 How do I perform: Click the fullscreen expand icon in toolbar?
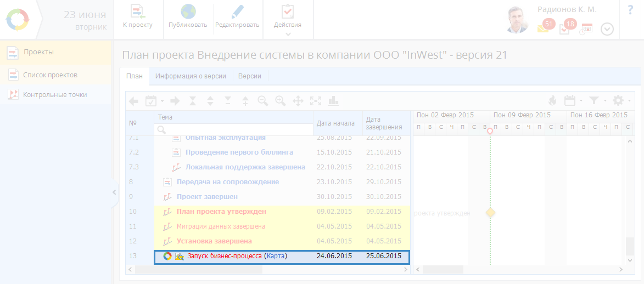coord(315,101)
